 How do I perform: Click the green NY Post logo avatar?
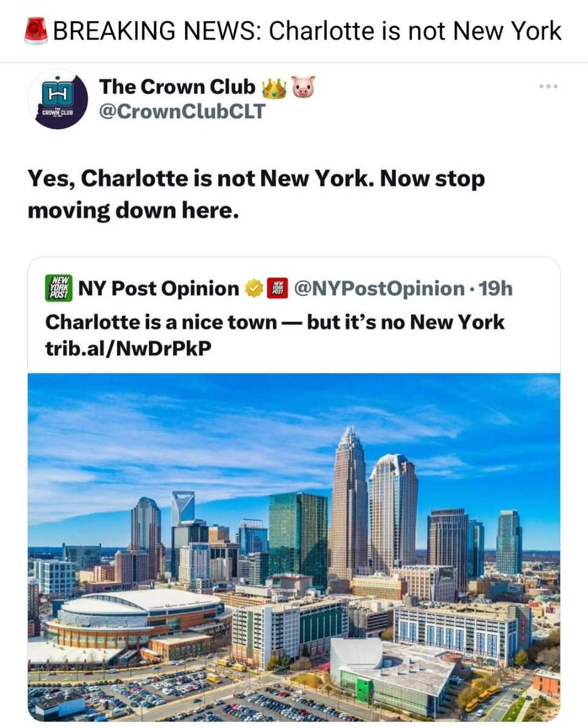point(59,286)
